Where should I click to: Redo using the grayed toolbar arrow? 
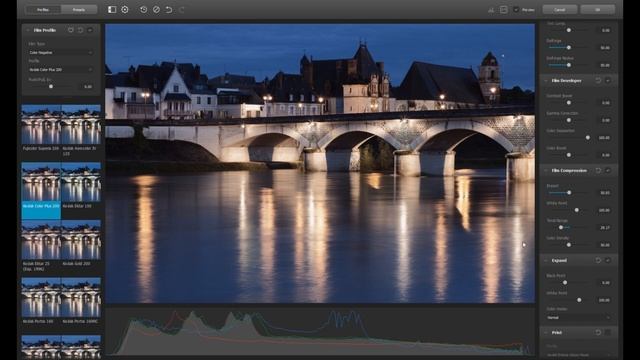coord(182,9)
